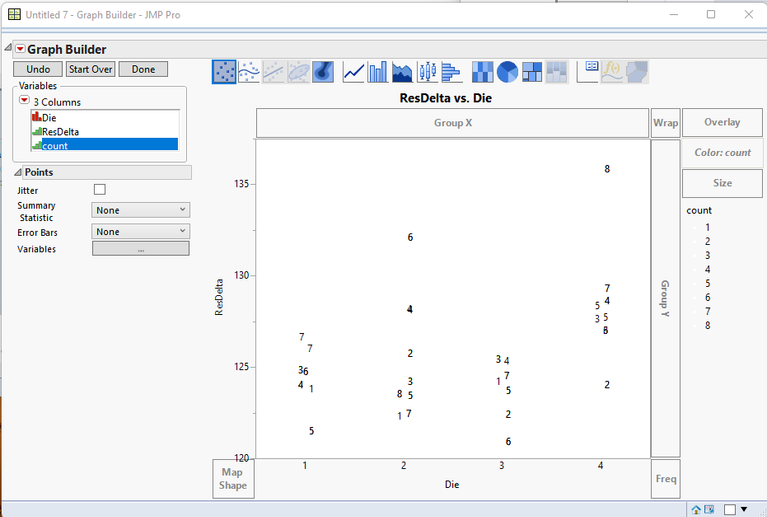Click the Group Y drop zone
This screenshot has width=767, height=517.
pos(665,298)
